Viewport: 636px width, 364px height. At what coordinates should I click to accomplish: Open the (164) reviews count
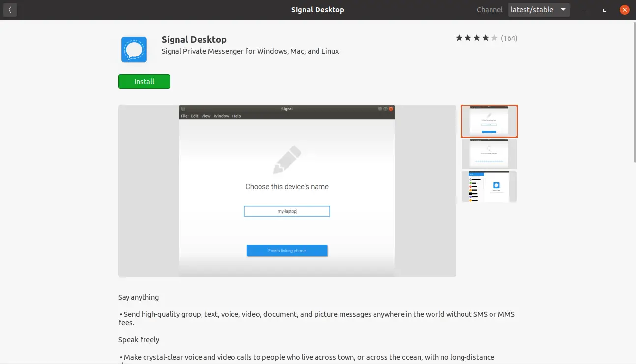point(509,38)
